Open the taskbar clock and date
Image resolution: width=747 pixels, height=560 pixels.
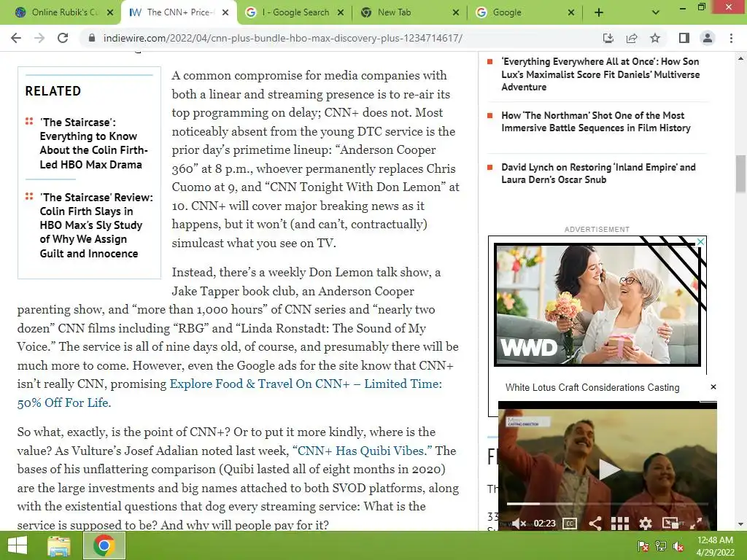tap(715, 546)
